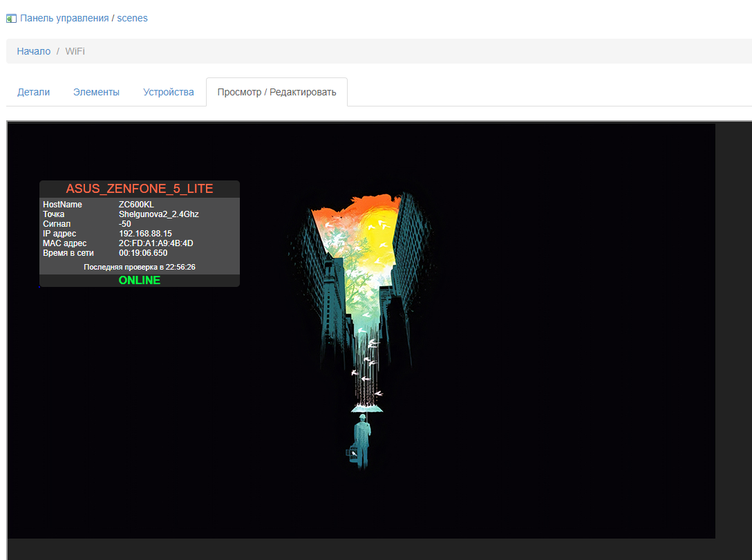Click the IP address 192.168.88.15
The image size is (752, 560).
[145, 234]
